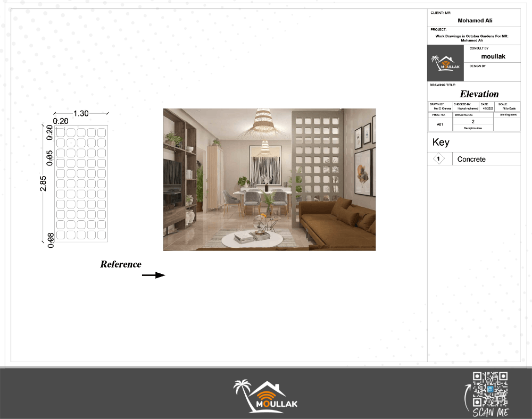Image resolution: width=532 pixels, height=419 pixels.
Task: Click the 2.85 height dimension
Action: 43,183
